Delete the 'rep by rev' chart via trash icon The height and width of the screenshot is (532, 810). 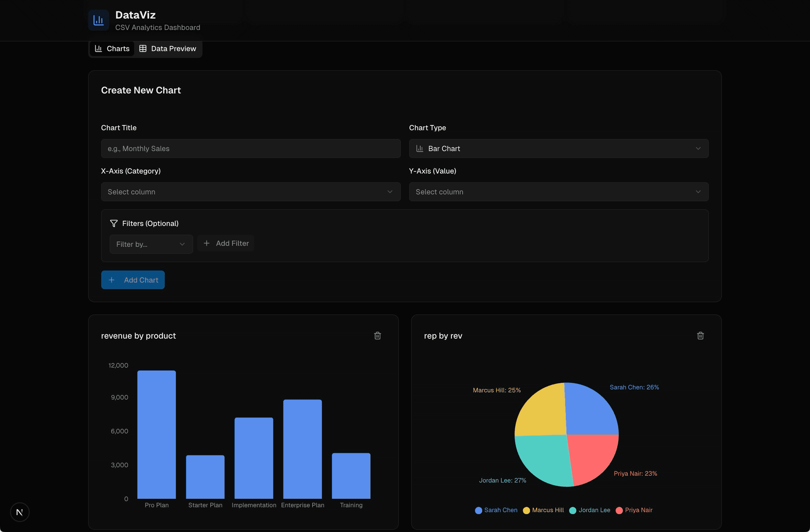[700, 336]
